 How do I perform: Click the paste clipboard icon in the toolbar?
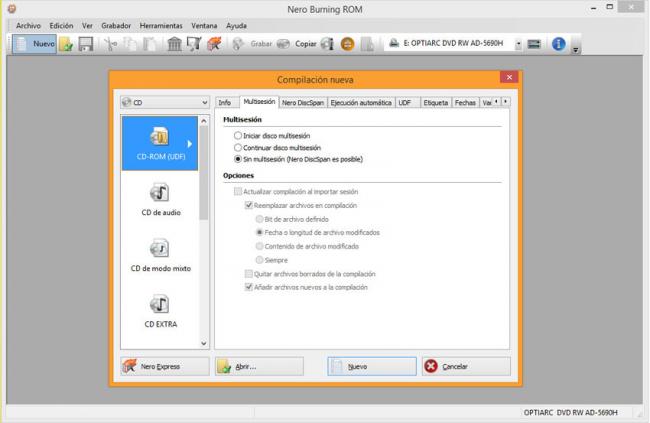click(x=150, y=44)
